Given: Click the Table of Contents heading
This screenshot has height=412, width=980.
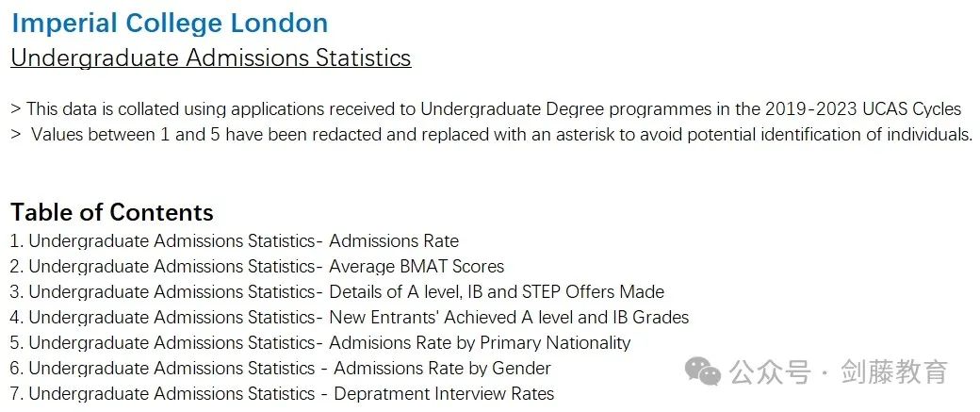Looking at the screenshot, I should tap(112, 212).
